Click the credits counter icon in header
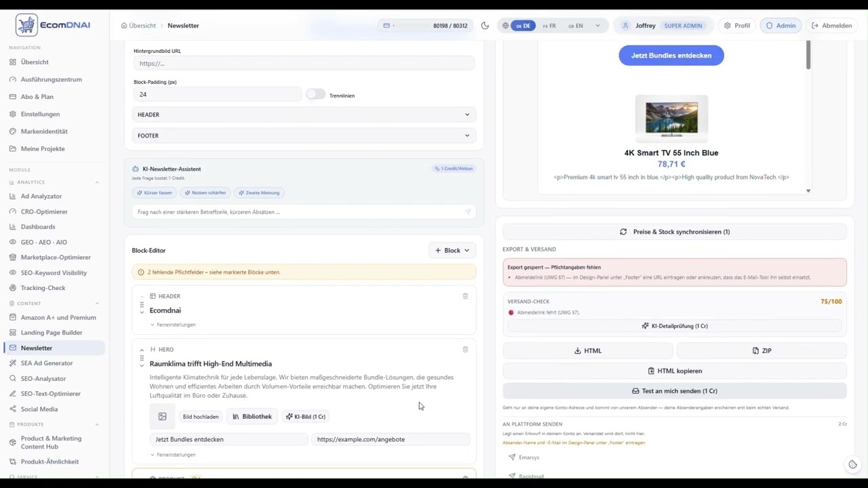 pos(387,26)
